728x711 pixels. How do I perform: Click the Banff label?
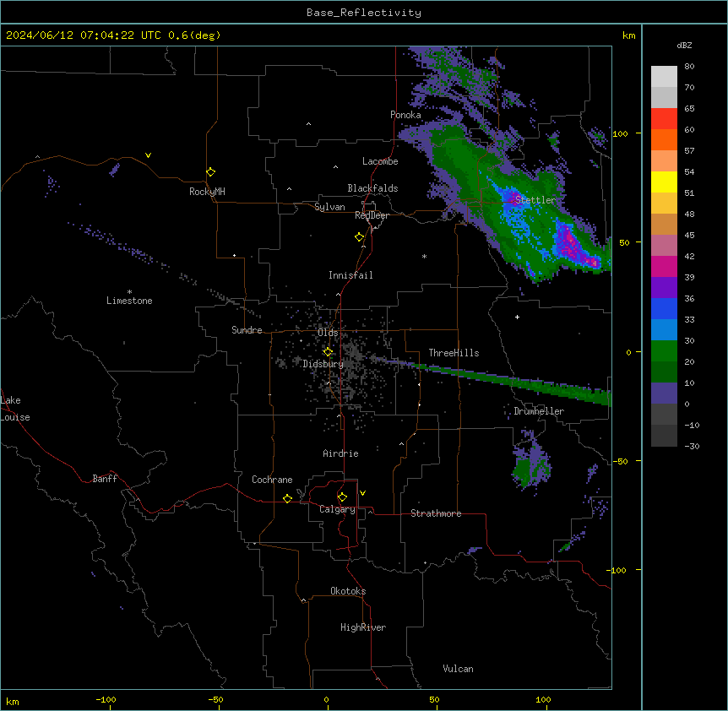[105, 479]
